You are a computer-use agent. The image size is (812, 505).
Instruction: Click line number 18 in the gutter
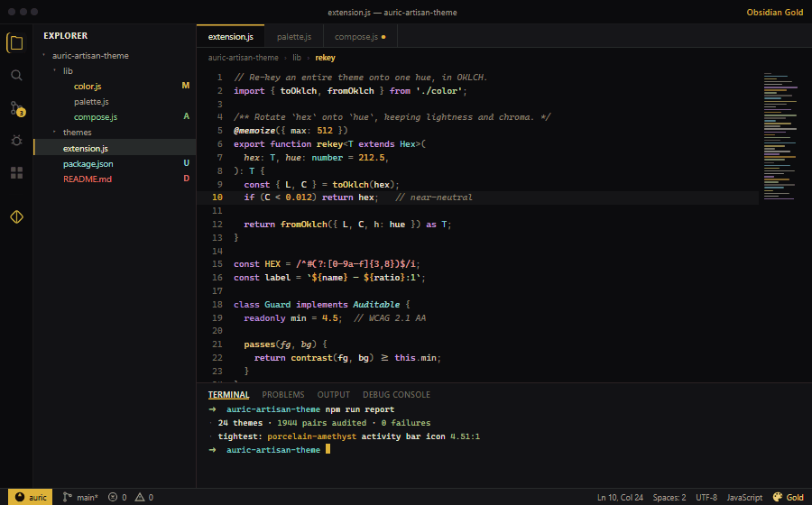[x=217, y=305]
